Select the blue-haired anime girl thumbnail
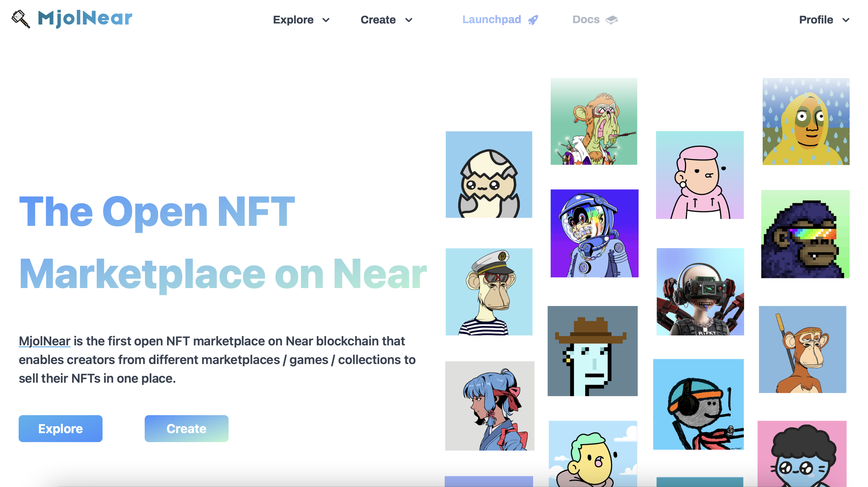Viewport: 868px width, 487px height. point(489,406)
